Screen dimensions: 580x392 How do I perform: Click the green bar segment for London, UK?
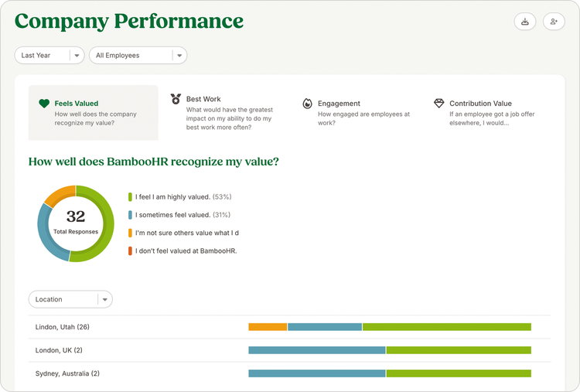click(459, 350)
